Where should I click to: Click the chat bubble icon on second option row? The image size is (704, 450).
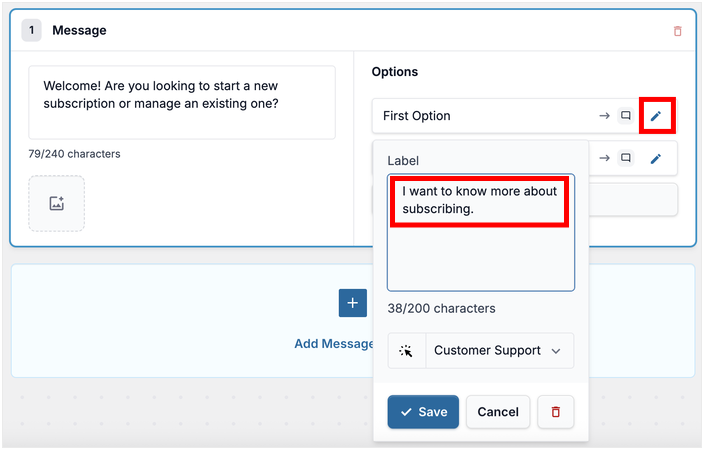tap(626, 158)
